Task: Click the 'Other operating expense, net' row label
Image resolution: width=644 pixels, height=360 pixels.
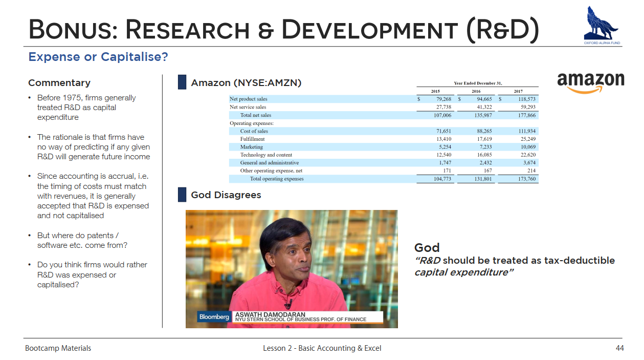Action: tap(272, 171)
